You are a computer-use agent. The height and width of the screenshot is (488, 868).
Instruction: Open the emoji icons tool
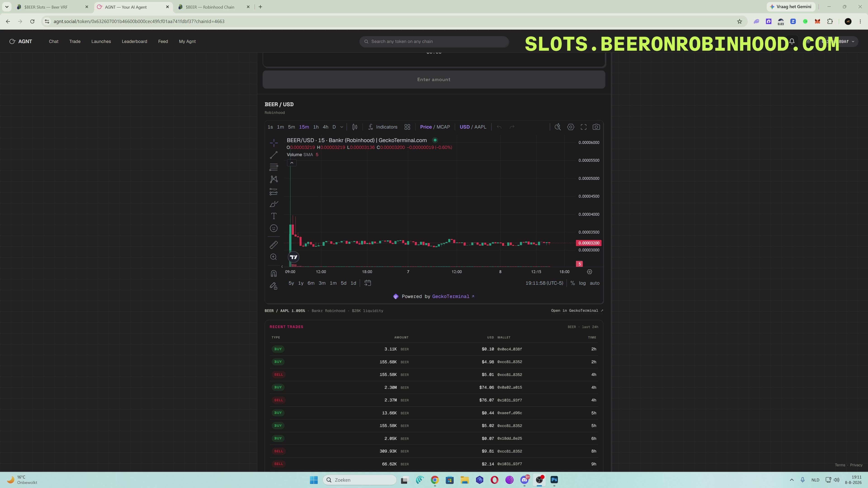274,228
